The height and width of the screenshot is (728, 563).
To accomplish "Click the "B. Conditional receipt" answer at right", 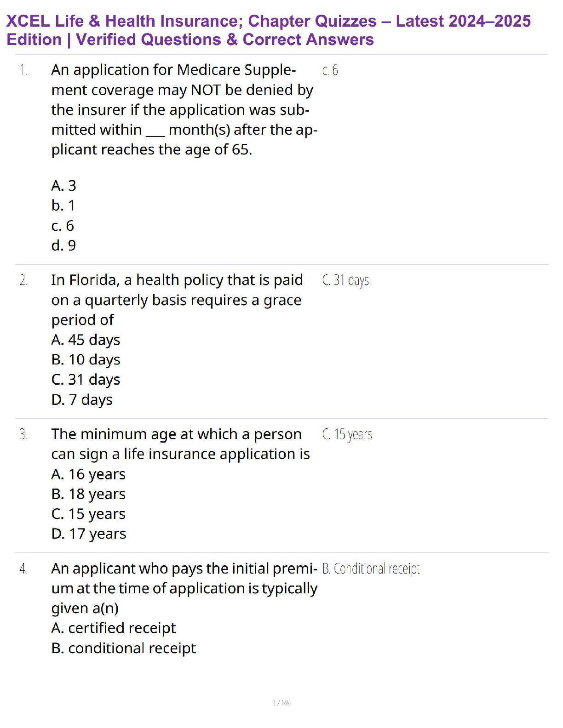I will click(x=371, y=569).
